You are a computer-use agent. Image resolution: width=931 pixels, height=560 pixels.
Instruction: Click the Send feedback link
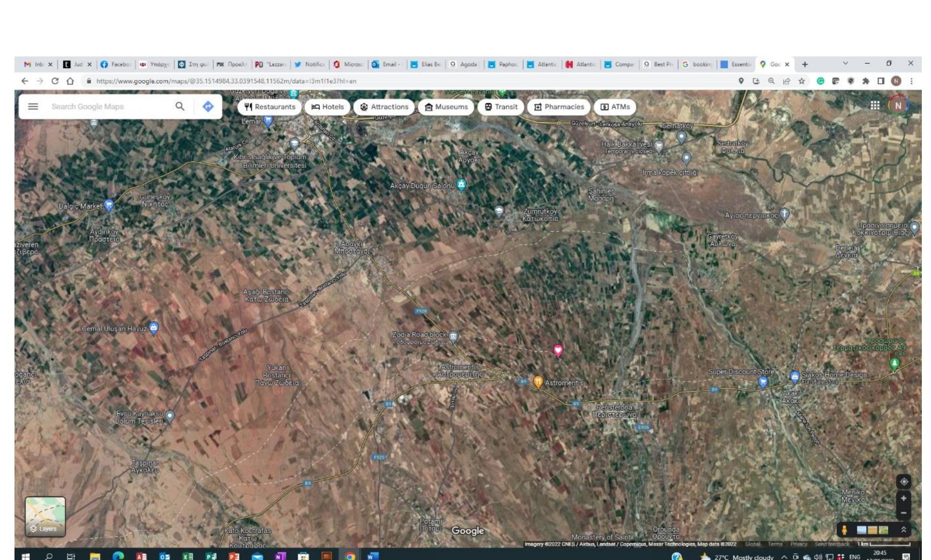831,544
